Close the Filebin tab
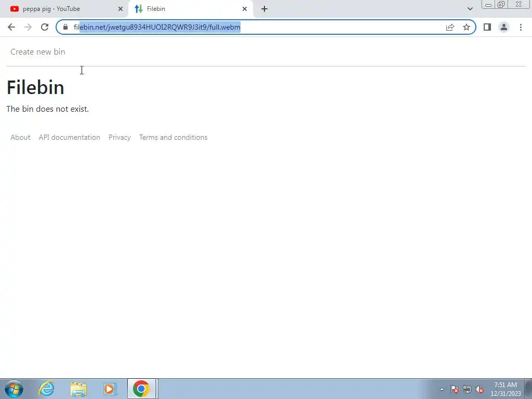Screen dimensions: 532x399 245,9
